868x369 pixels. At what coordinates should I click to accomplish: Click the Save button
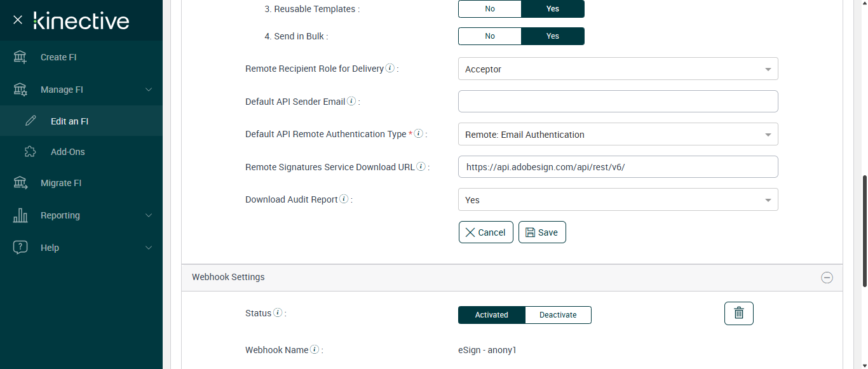[x=542, y=232]
